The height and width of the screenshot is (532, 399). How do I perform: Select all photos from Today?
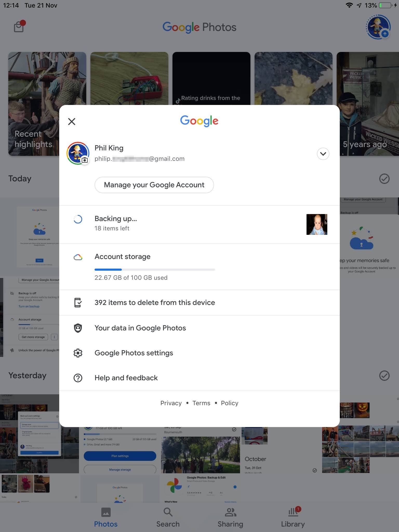tap(384, 179)
